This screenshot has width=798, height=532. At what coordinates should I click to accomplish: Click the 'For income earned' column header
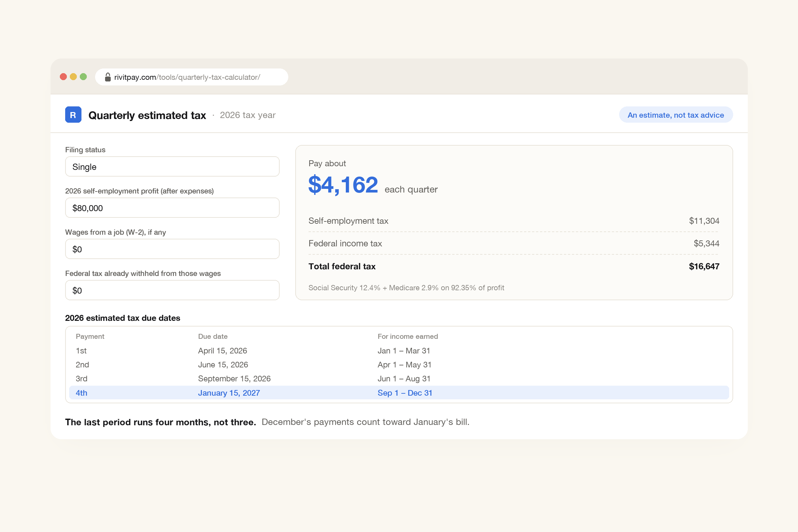coord(408,336)
